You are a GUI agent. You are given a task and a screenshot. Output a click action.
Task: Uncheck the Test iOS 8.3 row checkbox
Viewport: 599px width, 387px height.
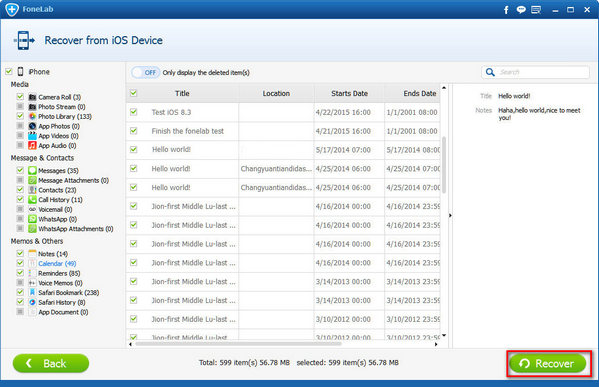pyautogui.click(x=133, y=112)
